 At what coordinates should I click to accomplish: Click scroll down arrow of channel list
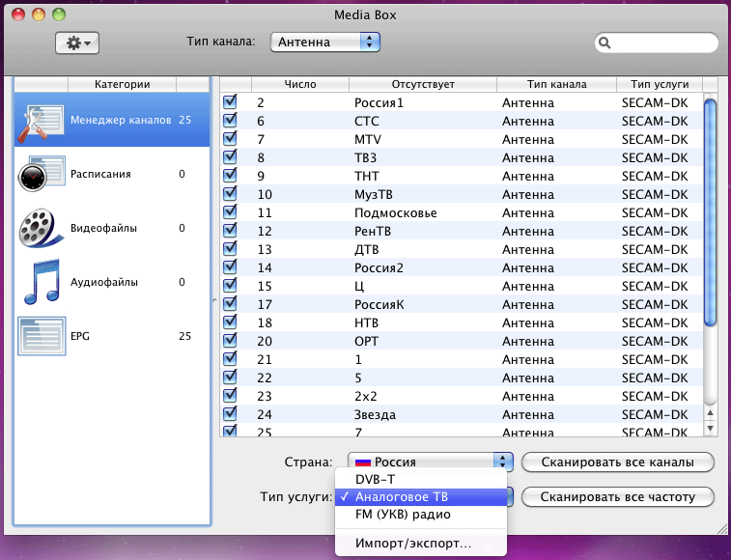[x=710, y=428]
